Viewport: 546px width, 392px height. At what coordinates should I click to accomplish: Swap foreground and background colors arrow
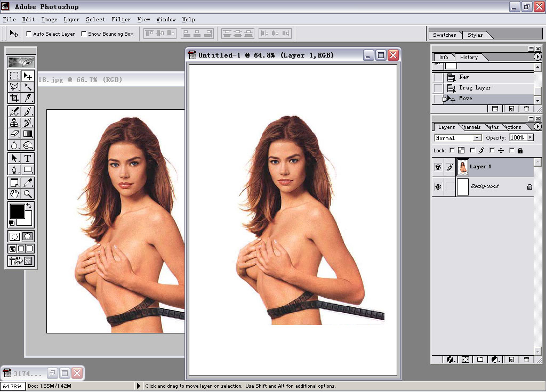coord(29,206)
